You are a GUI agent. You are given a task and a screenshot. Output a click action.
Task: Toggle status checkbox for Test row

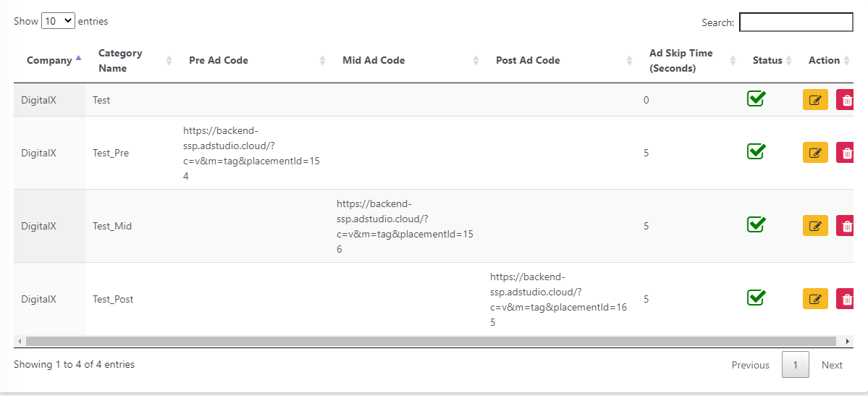[x=757, y=98]
